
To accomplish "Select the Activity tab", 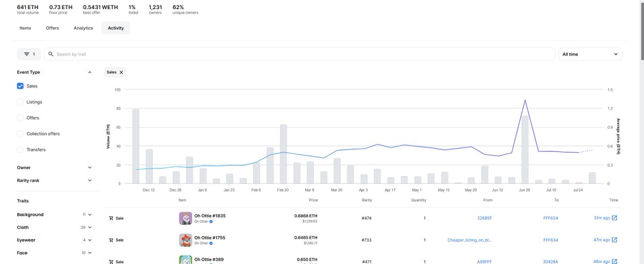I will point(116,28).
